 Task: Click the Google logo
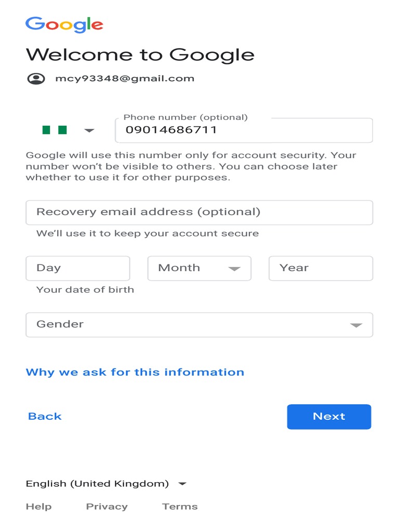[64, 24]
